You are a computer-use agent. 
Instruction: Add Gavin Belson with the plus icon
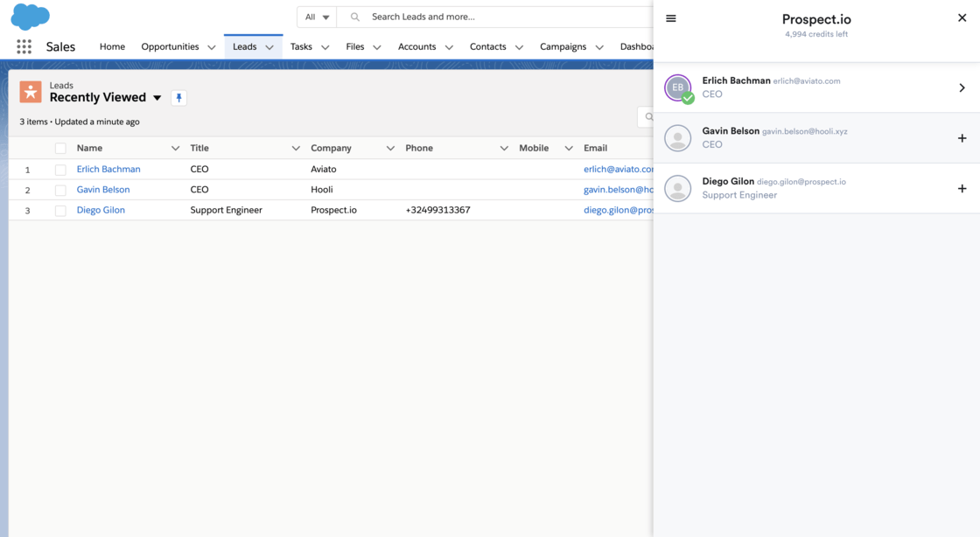coord(962,138)
